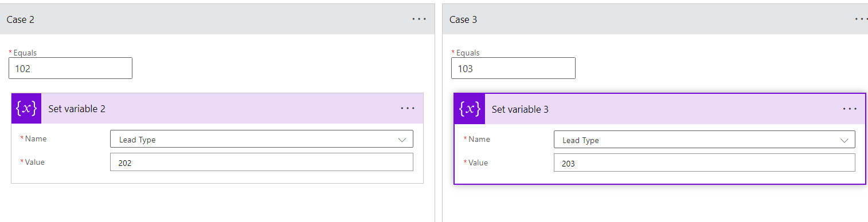The width and height of the screenshot is (868, 222).
Task: Open the Case 3 ellipsis menu
Action: [x=861, y=19]
